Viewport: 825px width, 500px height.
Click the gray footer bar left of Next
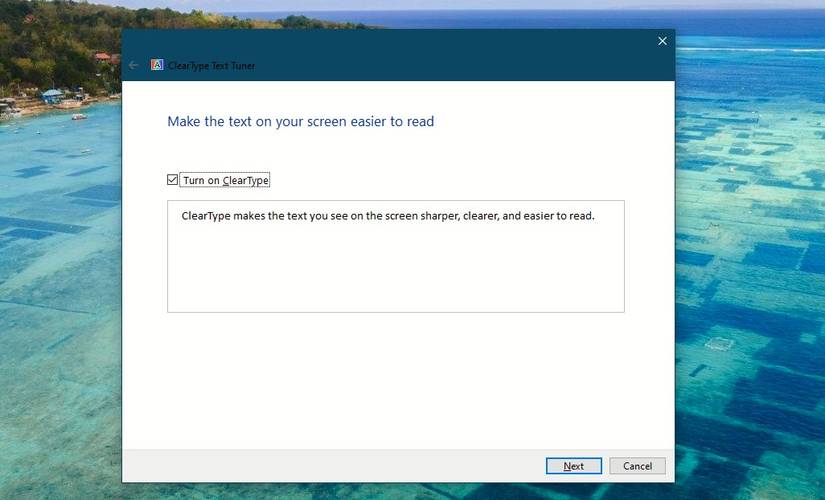(331, 466)
